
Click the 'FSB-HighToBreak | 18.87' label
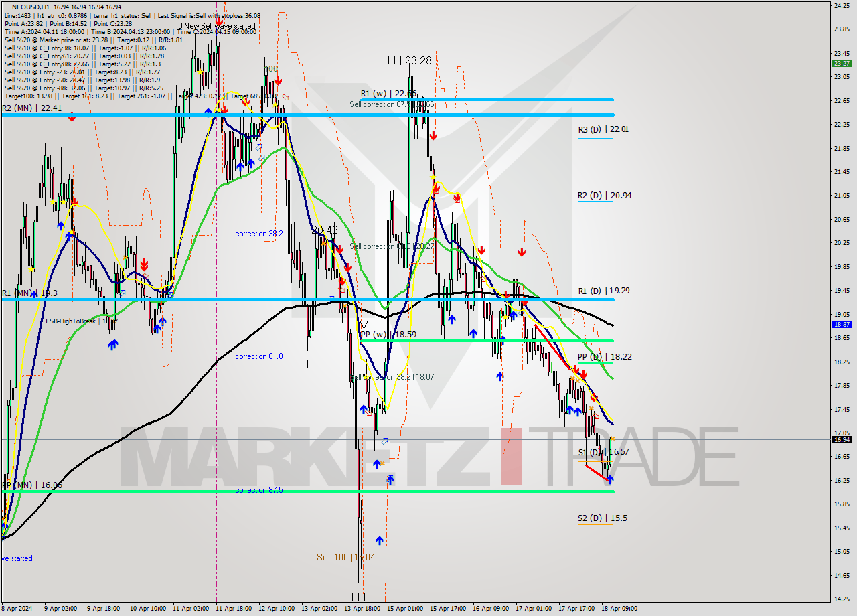pos(81,321)
